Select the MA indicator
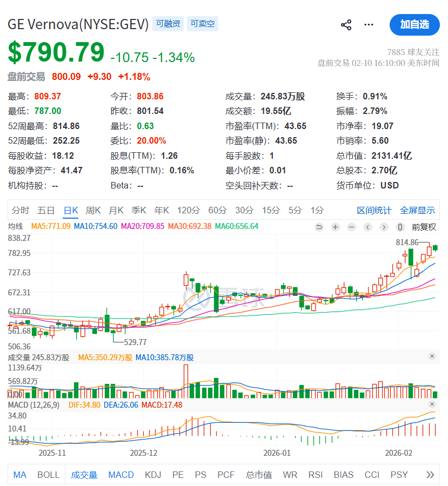Screen dimensions: 448x486 pos(20,475)
